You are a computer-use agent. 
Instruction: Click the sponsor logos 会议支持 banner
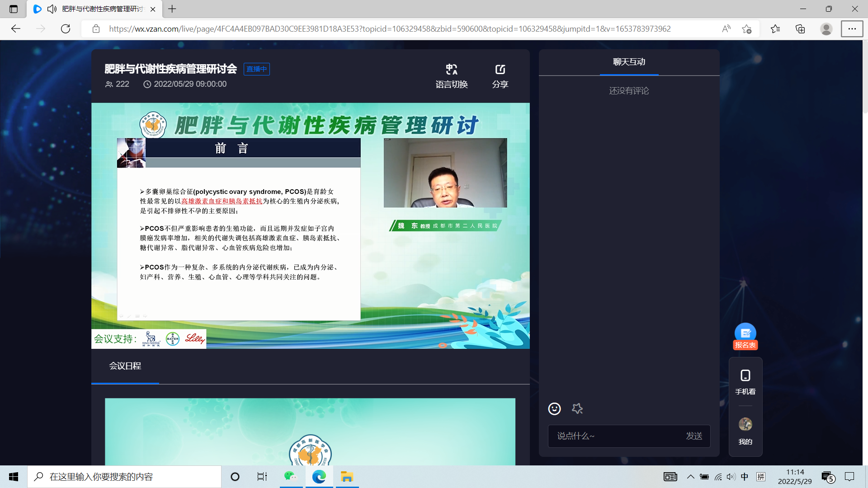click(149, 339)
